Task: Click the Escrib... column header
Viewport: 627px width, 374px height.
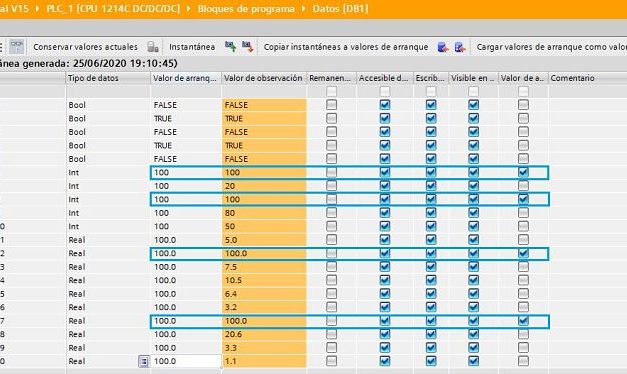Action: tap(431, 78)
